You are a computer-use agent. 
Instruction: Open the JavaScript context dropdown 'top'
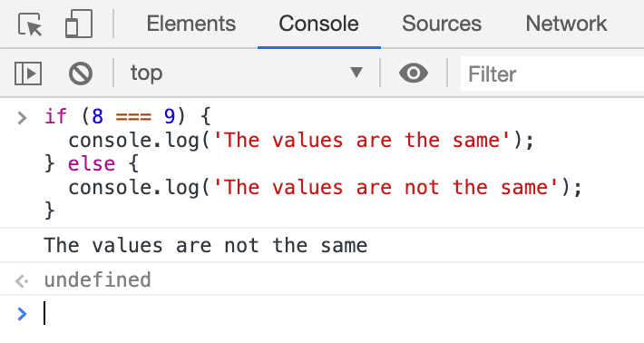tap(247, 73)
